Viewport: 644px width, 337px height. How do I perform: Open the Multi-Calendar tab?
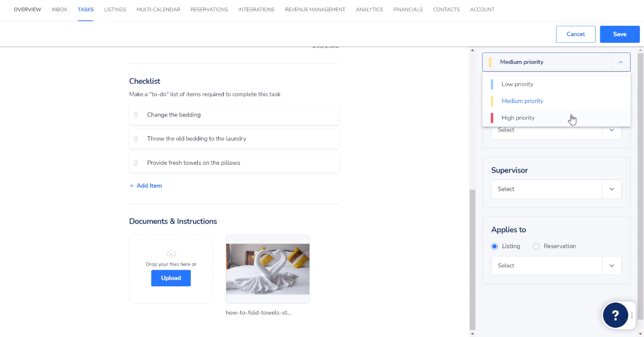158,10
